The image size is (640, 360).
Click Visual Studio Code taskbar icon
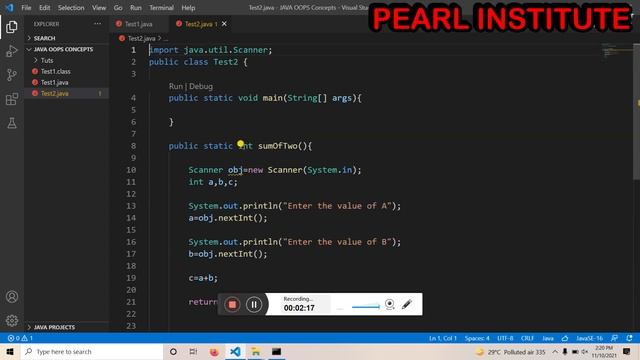point(235,351)
